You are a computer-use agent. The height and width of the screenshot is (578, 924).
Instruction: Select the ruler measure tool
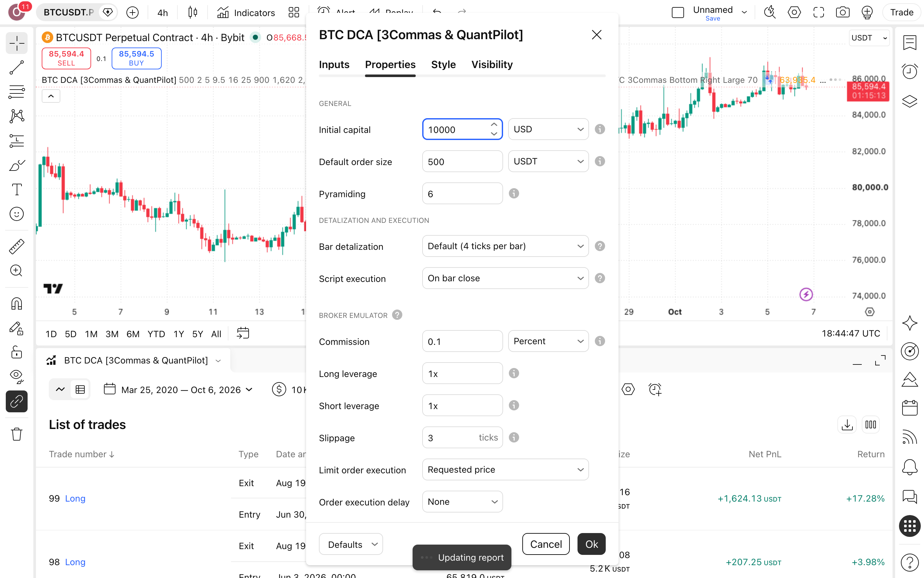(x=17, y=247)
